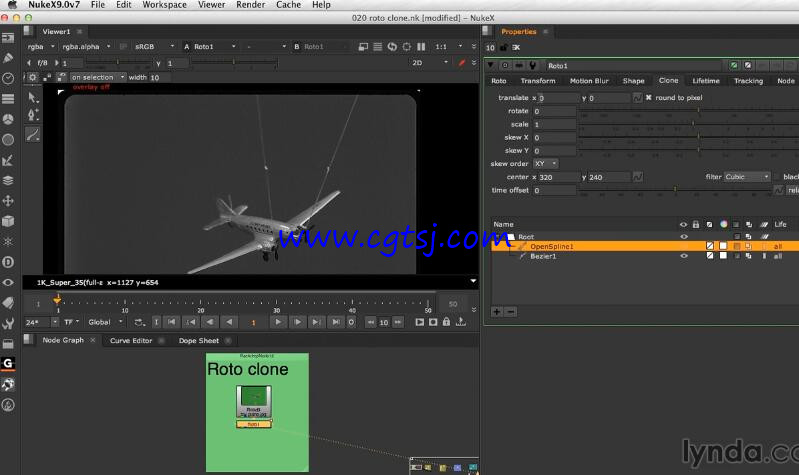799x475 pixels.
Task: Toggle visibility eye for Bezier1
Action: coord(684,256)
